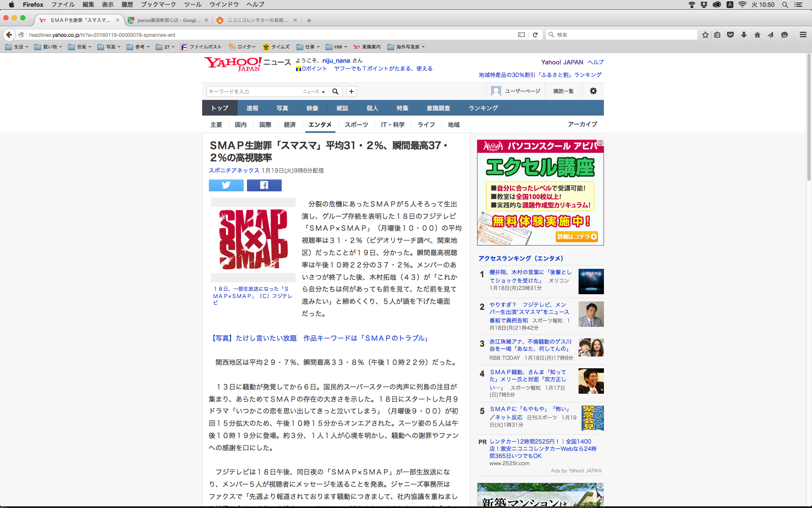The width and height of the screenshot is (812, 508).
Task: Open the スポニチアネックス source link
Action: coord(234,170)
